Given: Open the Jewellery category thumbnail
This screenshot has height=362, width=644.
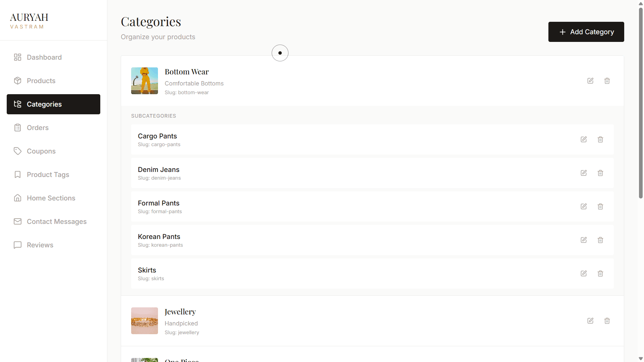Looking at the screenshot, I should click(x=145, y=321).
